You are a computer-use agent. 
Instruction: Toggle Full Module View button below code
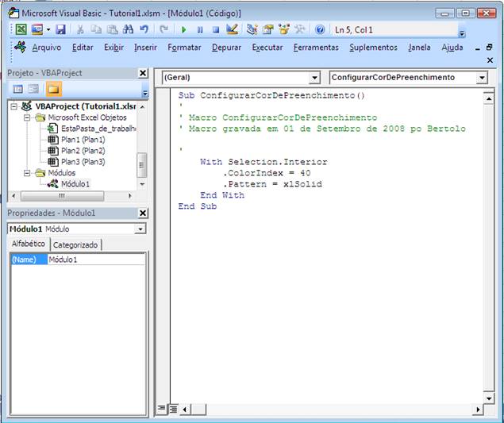pyautogui.click(x=173, y=409)
